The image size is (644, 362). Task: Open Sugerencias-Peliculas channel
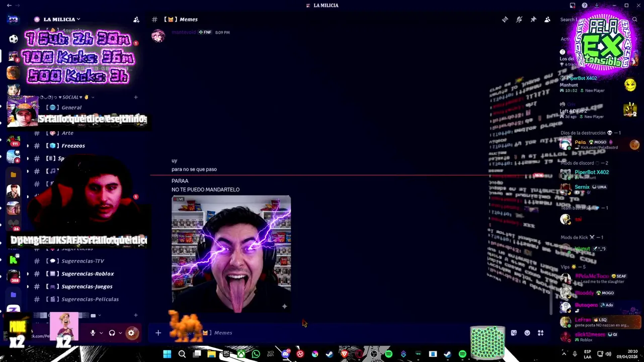point(86,299)
